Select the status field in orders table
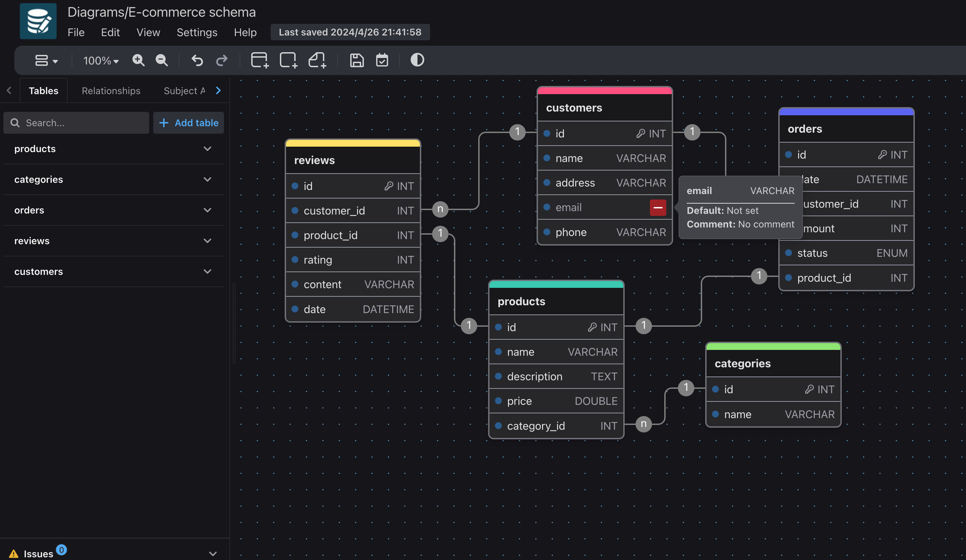This screenshot has height=560, width=966. coord(847,253)
